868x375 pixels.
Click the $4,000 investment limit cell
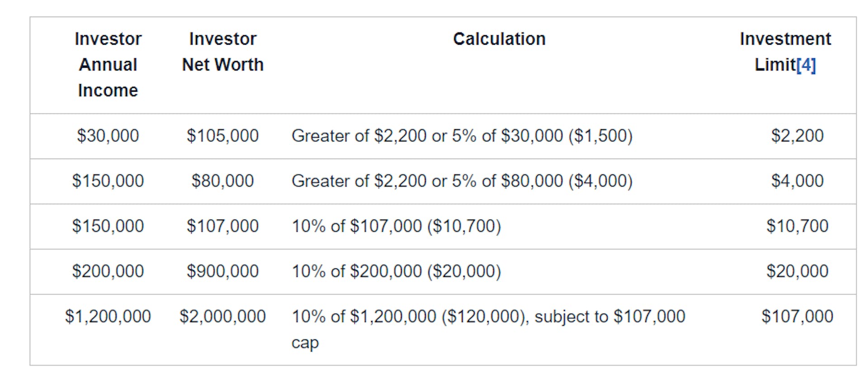coord(797,181)
